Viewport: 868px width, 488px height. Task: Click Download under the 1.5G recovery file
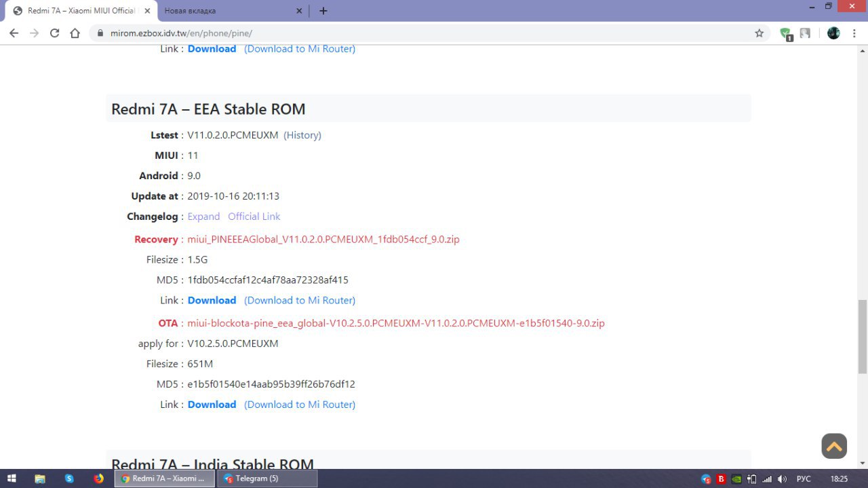point(212,300)
